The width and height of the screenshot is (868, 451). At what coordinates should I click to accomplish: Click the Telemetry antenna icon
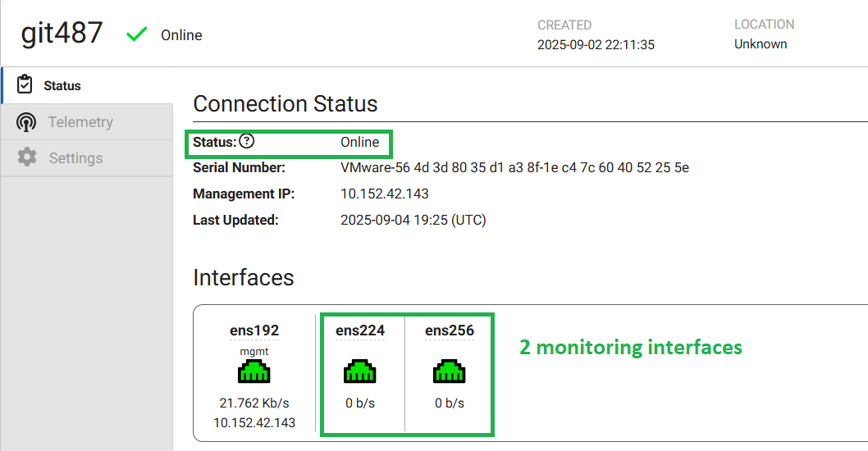(x=26, y=122)
